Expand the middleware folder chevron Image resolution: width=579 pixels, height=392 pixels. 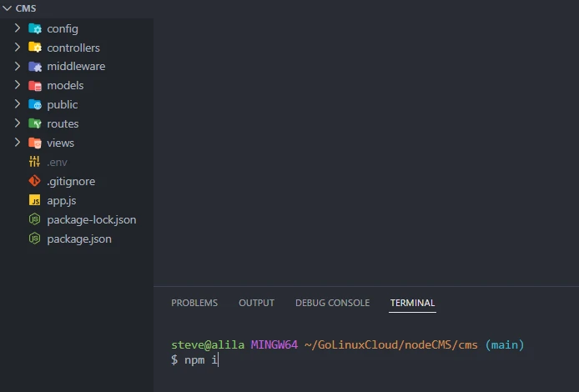click(x=18, y=67)
